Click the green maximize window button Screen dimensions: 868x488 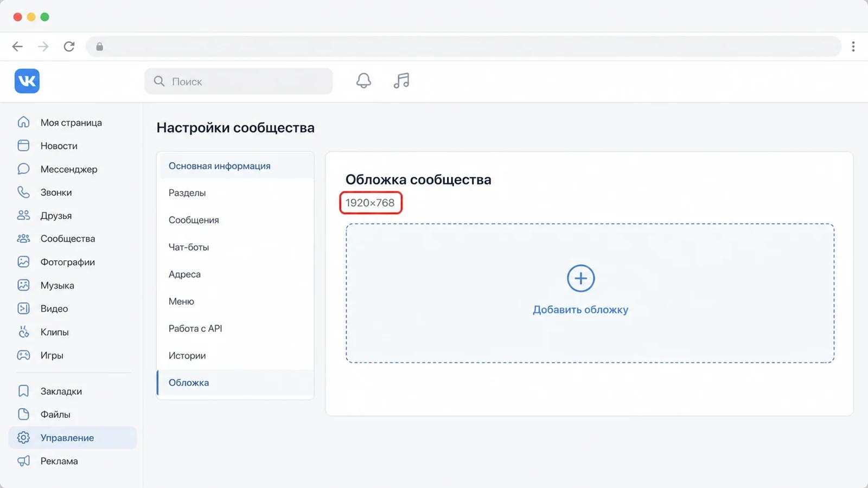45,17
